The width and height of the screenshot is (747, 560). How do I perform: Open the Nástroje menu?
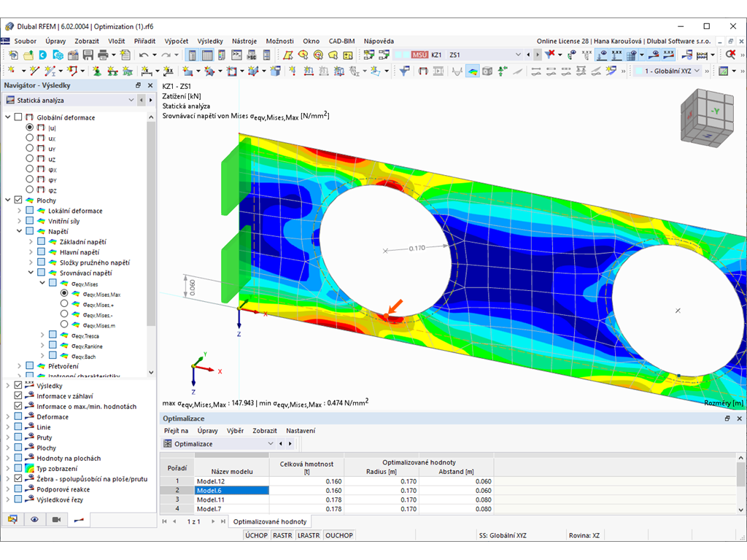point(244,41)
